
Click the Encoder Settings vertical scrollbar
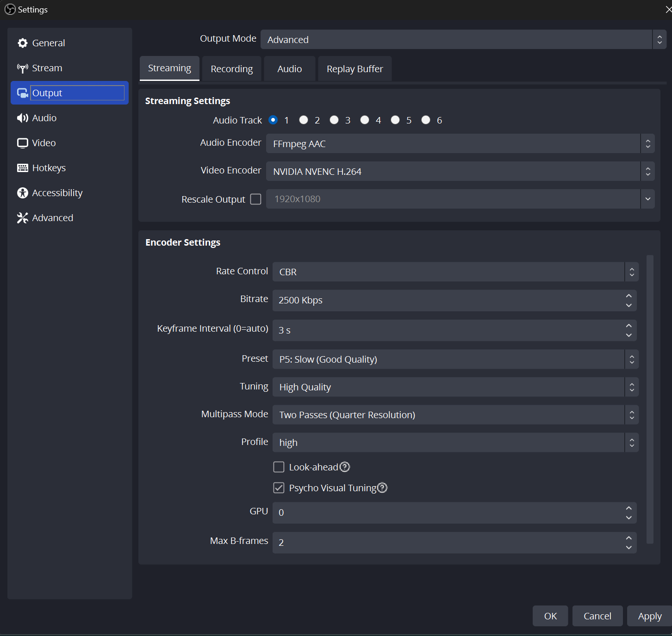click(650, 399)
